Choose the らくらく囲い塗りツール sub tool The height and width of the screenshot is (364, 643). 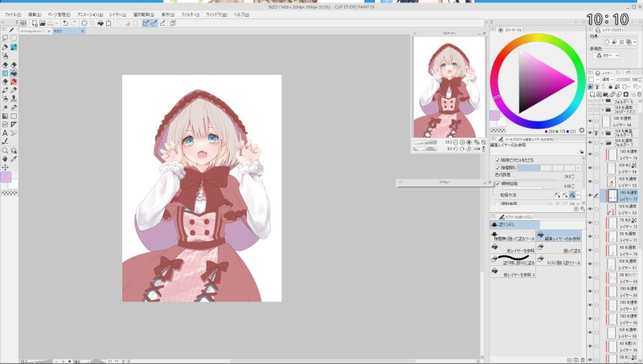[559, 260]
